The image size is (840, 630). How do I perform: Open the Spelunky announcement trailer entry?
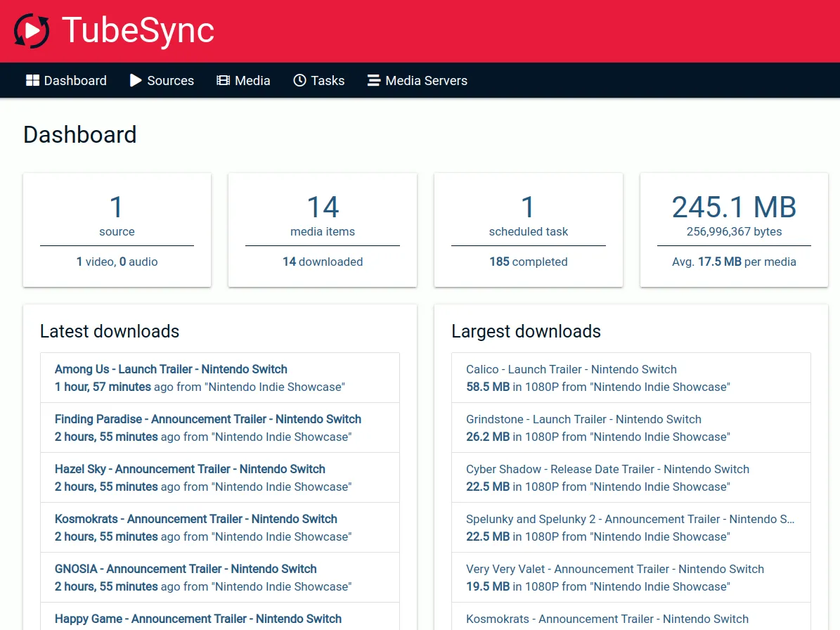click(630, 519)
